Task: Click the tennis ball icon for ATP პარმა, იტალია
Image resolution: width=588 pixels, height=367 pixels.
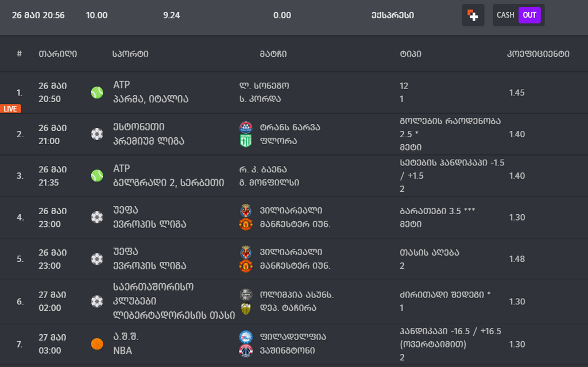Action: coord(97,92)
